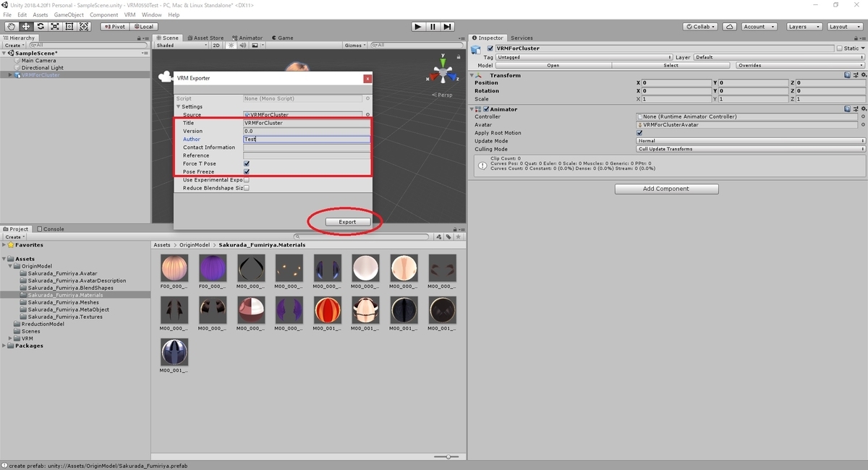Screen dimensions: 868x470
Task: Open the File menu
Action: point(8,14)
